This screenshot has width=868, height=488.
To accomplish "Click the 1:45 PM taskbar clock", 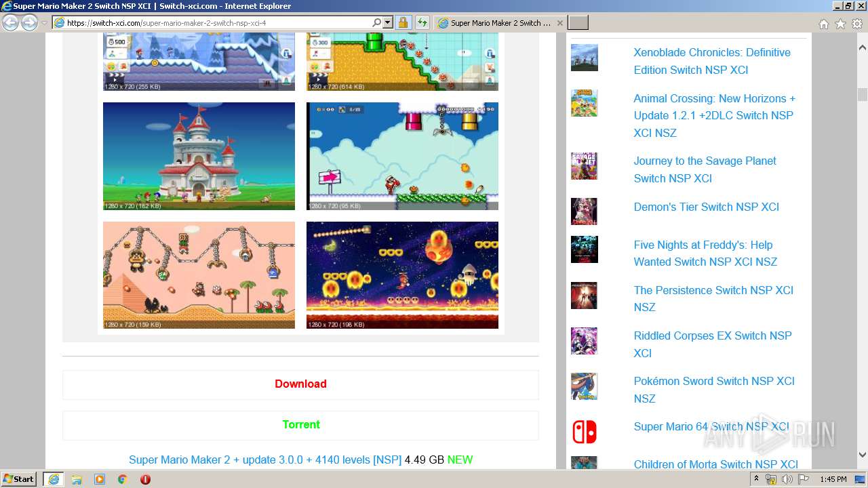I will [833, 479].
